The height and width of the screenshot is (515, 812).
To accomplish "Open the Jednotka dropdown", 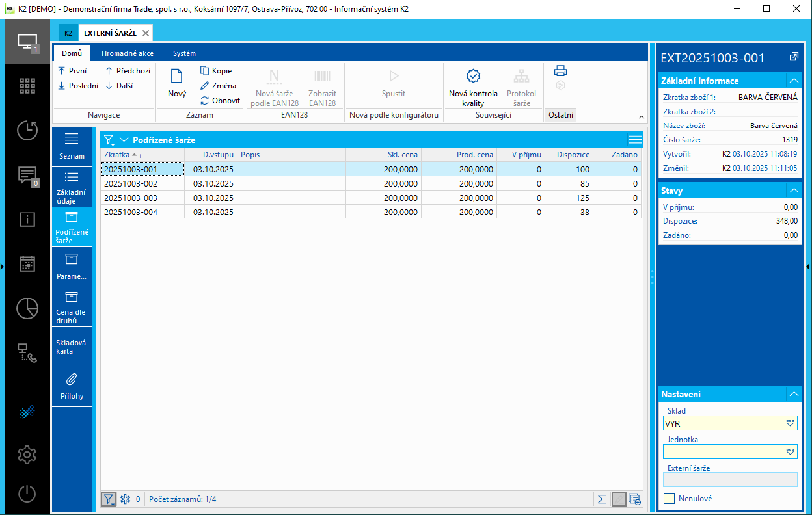I will pyautogui.click(x=791, y=452).
